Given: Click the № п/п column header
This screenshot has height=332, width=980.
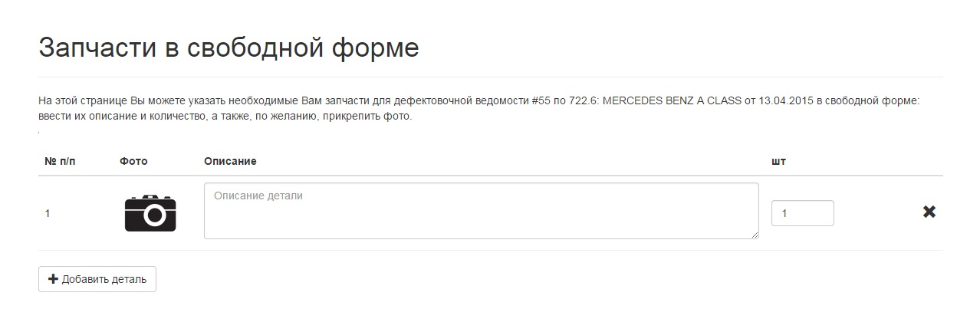Looking at the screenshot, I should point(60,161).
